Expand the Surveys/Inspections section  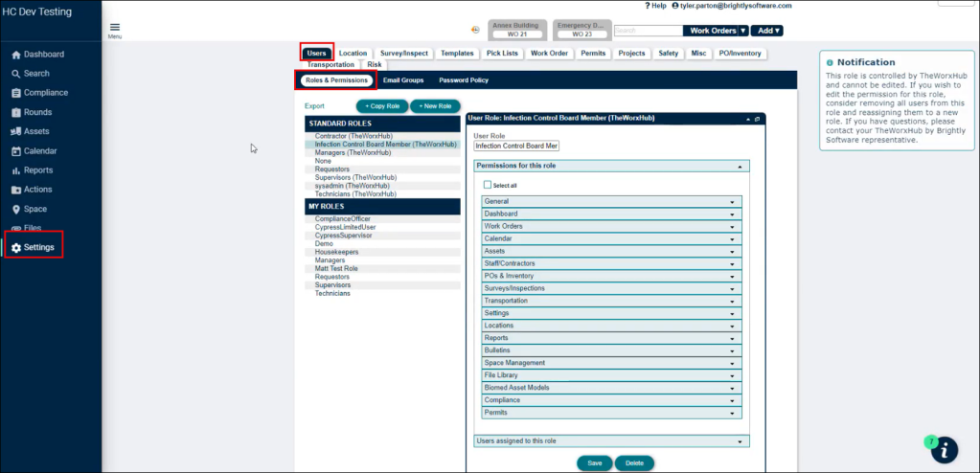point(612,288)
